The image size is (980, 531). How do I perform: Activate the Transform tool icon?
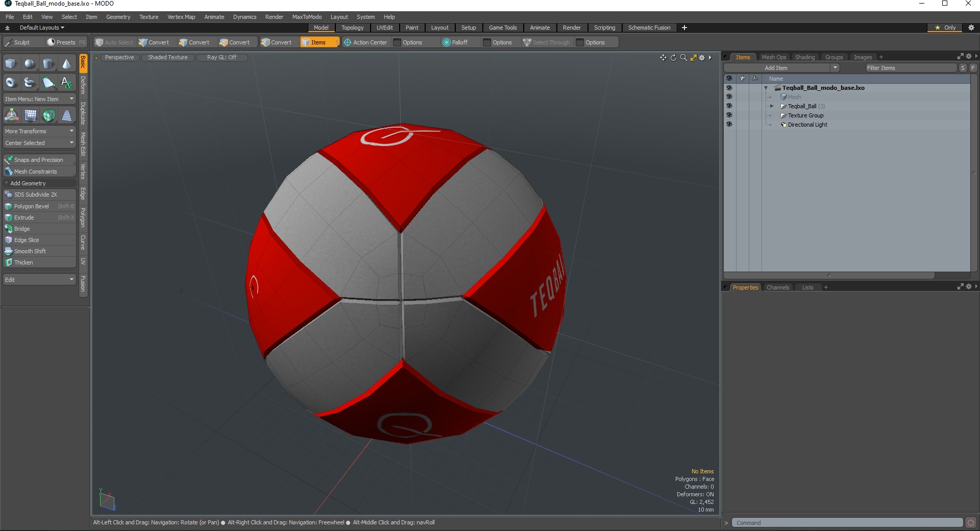[11, 116]
